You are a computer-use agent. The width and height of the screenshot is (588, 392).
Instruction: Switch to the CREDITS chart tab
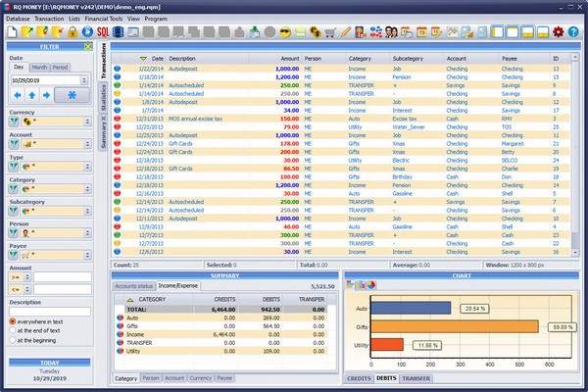tap(360, 377)
